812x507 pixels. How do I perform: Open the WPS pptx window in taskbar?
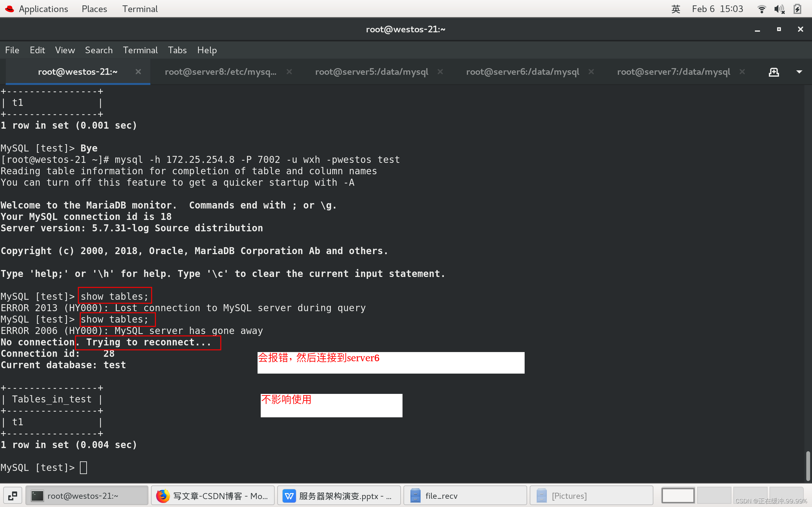click(339, 496)
